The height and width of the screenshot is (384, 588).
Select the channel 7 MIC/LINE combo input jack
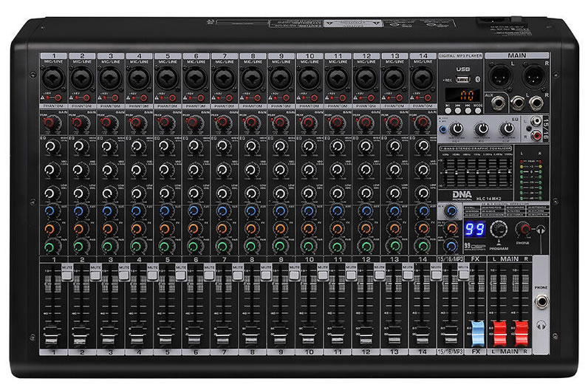click(x=225, y=78)
